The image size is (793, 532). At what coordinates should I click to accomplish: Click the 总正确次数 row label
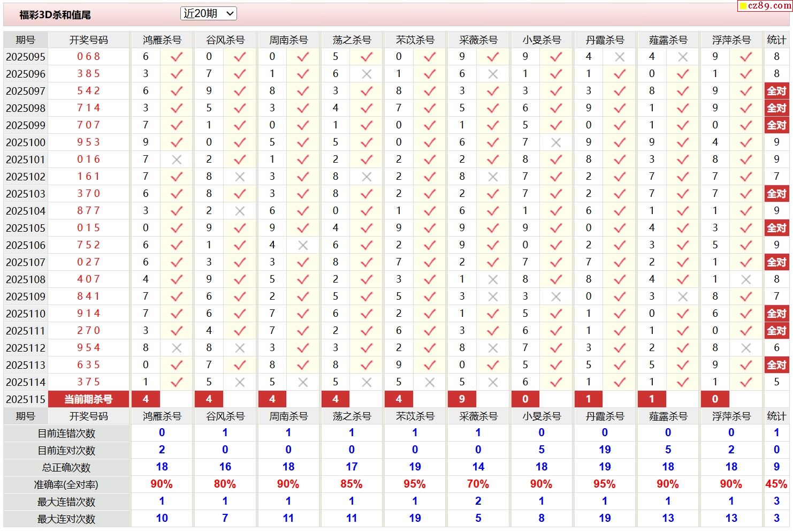(66, 468)
